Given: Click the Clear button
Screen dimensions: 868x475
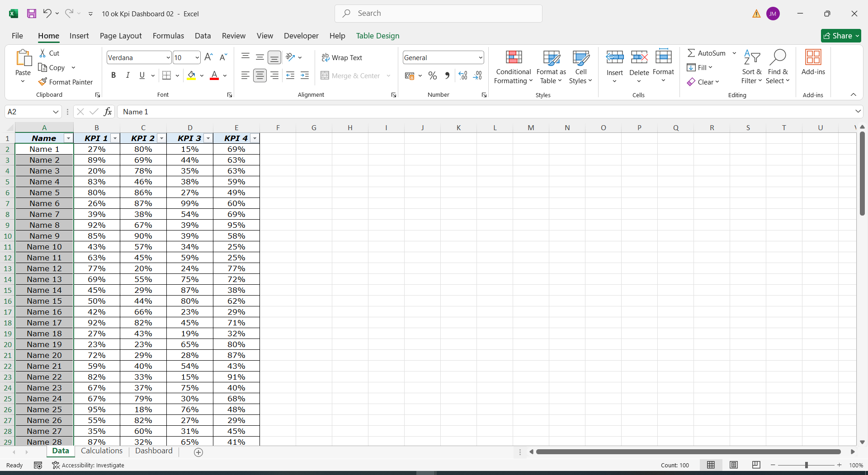Looking at the screenshot, I should tap(703, 82).
